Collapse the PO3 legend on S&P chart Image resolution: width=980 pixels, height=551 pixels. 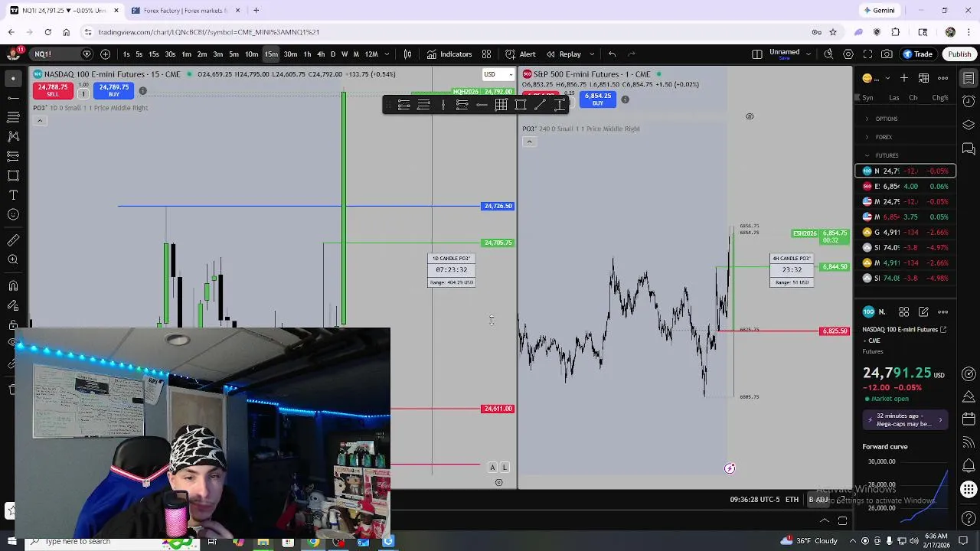(529, 142)
